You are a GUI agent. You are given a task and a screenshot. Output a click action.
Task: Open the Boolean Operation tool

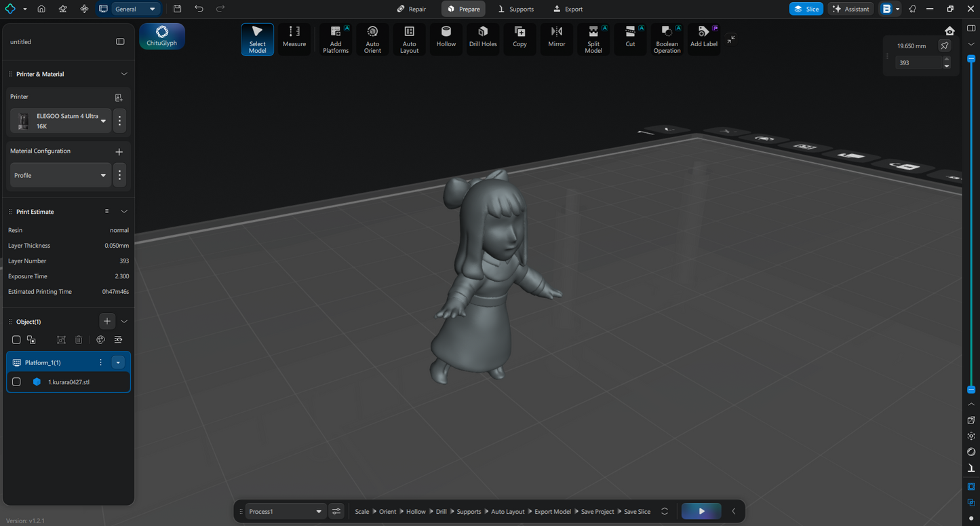click(667, 39)
